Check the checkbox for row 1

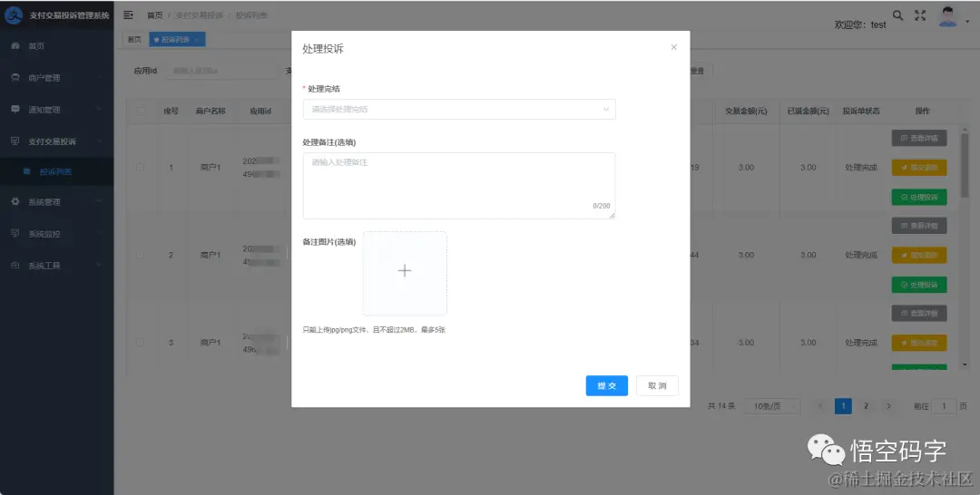pyautogui.click(x=140, y=168)
